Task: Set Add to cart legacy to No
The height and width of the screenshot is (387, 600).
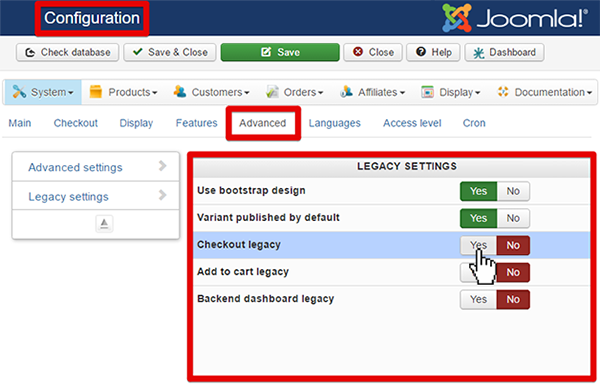Action: click(x=513, y=273)
